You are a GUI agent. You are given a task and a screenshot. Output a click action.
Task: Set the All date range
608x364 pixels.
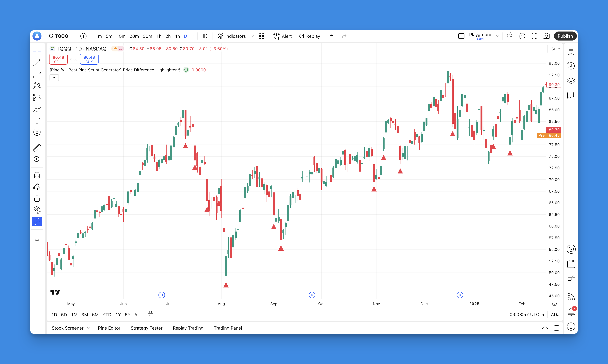pos(137,315)
